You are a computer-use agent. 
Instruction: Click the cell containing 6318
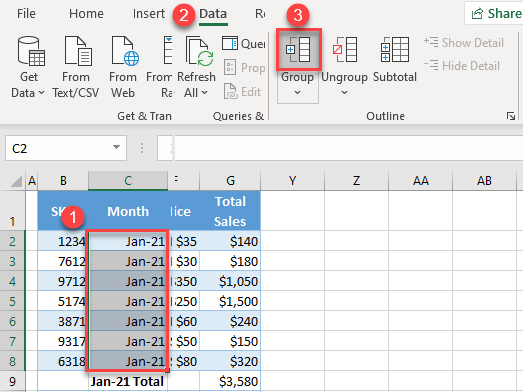tap(63, 361)
